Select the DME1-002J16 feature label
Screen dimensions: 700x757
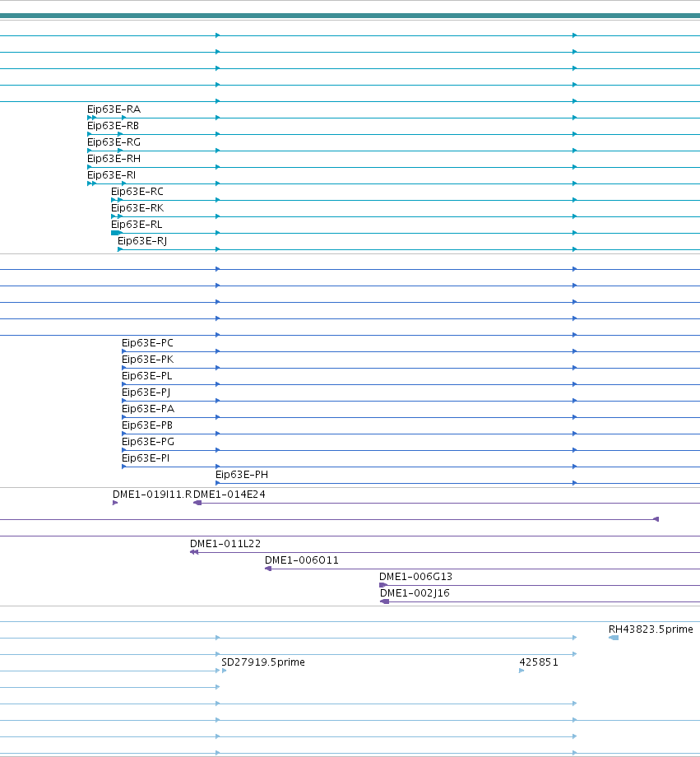[415, 593]
